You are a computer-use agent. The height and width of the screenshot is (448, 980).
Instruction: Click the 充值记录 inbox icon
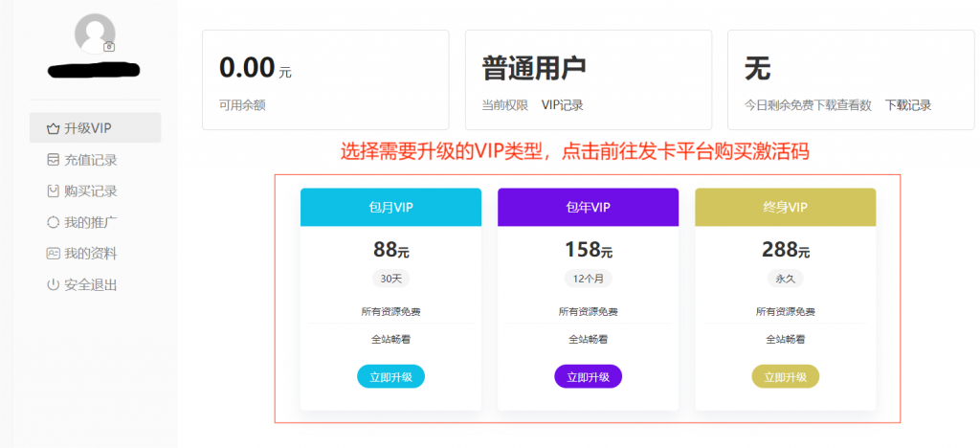54,160
